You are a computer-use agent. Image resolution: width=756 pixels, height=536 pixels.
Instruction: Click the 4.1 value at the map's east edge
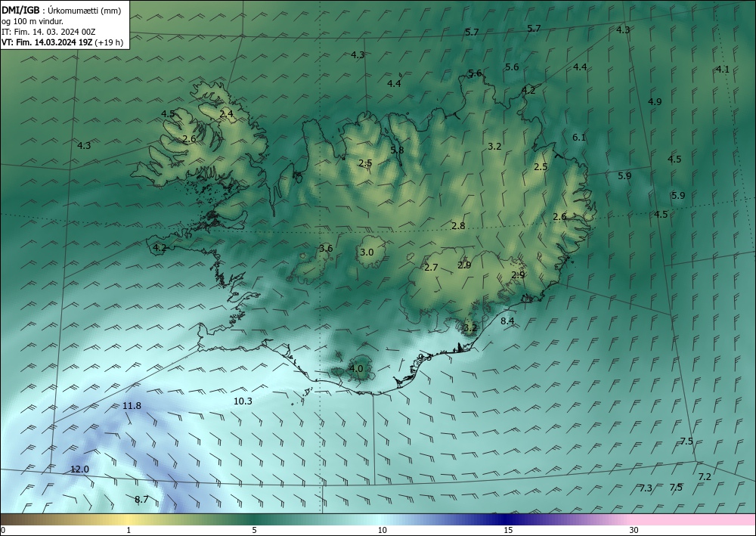pos(722,70)
